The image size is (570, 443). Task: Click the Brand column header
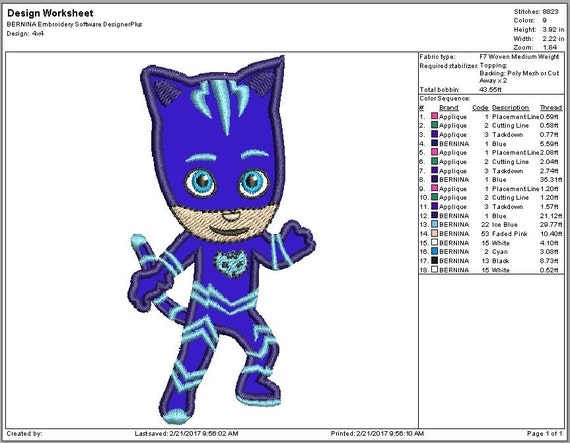pyautogui.click(x=449, y=108)
